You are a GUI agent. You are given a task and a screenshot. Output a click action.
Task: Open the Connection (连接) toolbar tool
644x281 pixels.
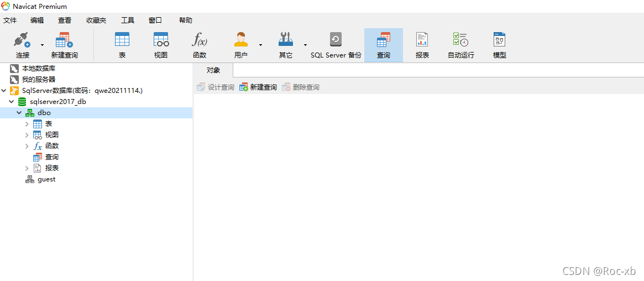[23, 45]
